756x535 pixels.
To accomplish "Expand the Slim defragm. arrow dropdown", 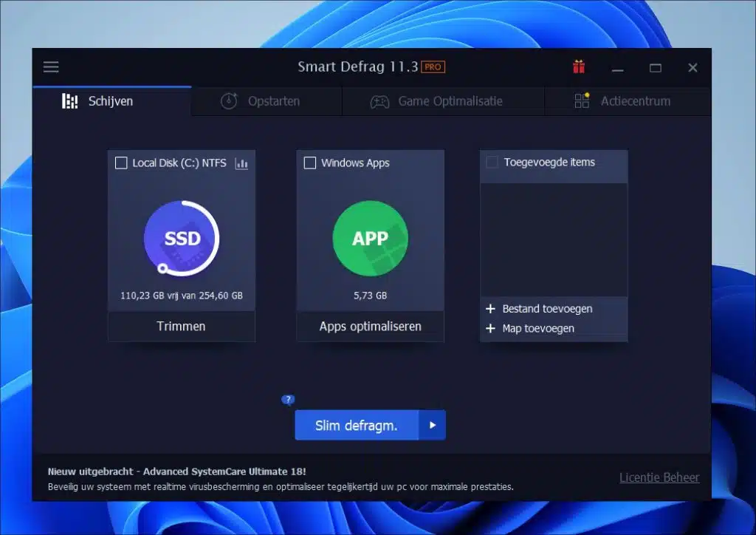I will (x=433, y=425).
